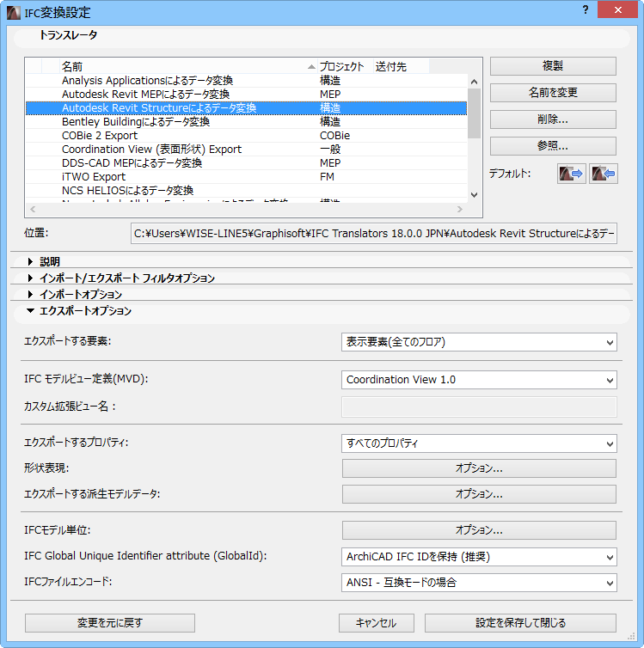The height and width of the screenshot is (648, 644).
Task: Click the カスタム拡張ビュー名 input field
Action: (x=479, y=407)
